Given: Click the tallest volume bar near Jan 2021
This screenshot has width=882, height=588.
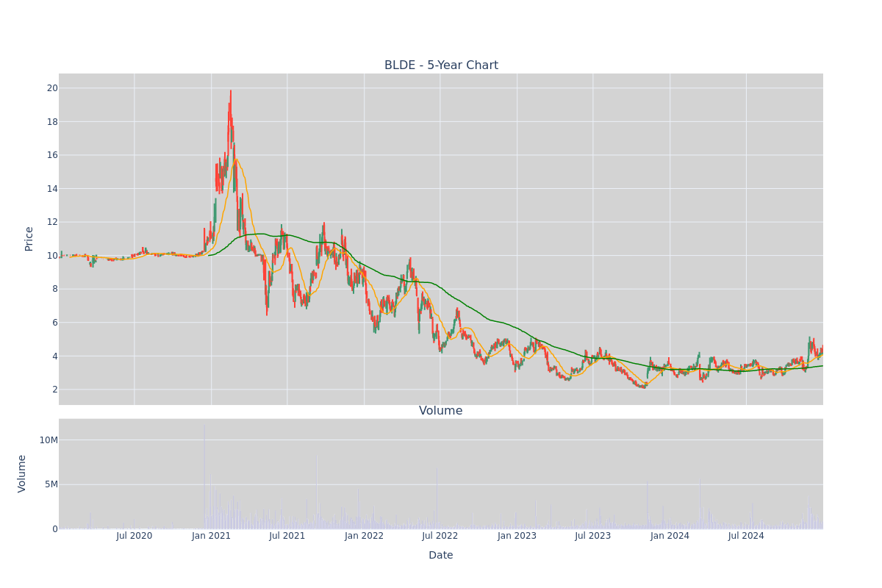Looking at the screenshot, I should 204,476.
